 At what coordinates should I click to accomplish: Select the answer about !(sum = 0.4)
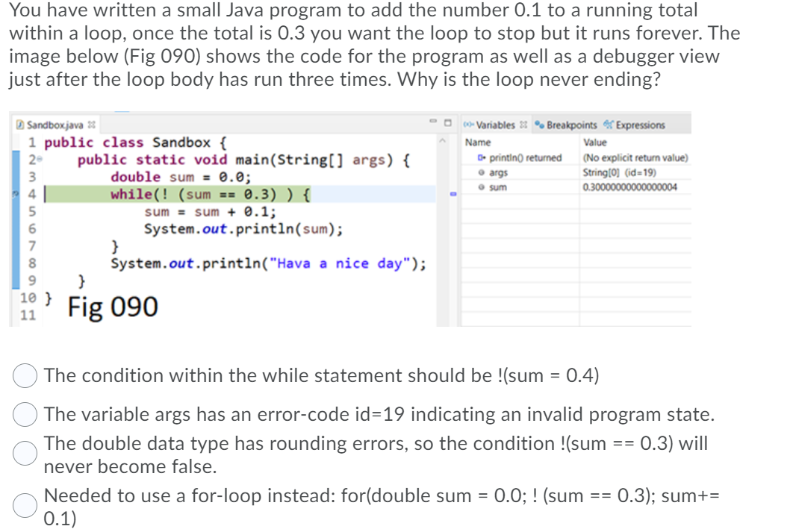(25, 375)
